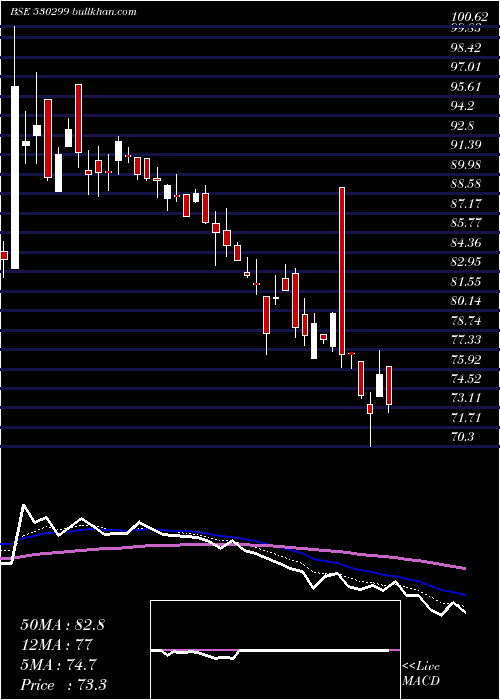
Task: Click the 78.74 price axis label
Action: pyautogui.click(x=468, y=321)
